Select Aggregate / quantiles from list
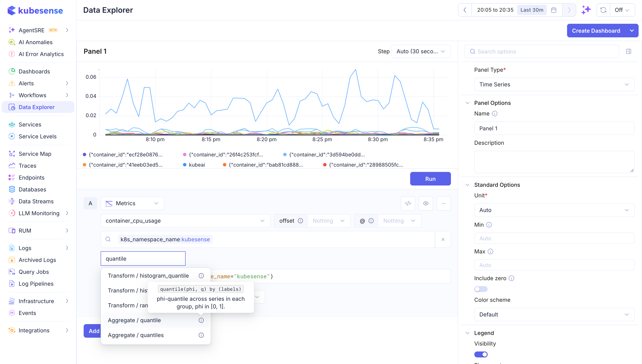The image size is (642, 364). (x=155, y=335)
